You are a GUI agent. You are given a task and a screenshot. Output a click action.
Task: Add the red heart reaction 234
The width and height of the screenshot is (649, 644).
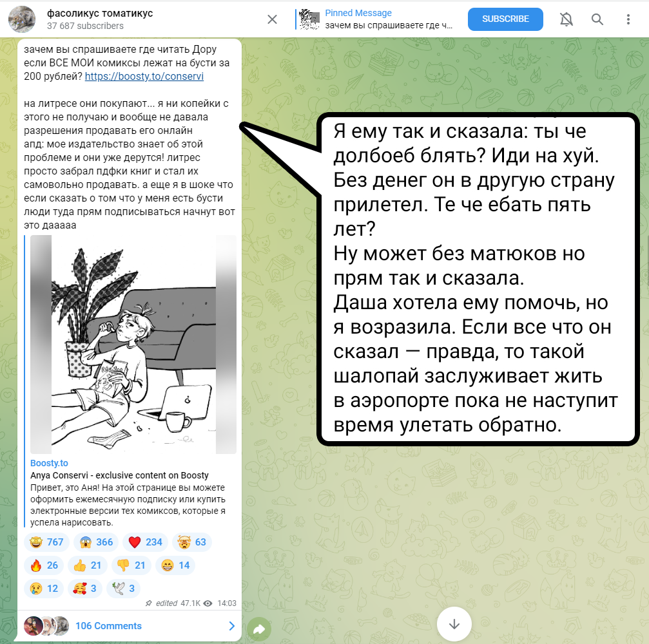145,542
